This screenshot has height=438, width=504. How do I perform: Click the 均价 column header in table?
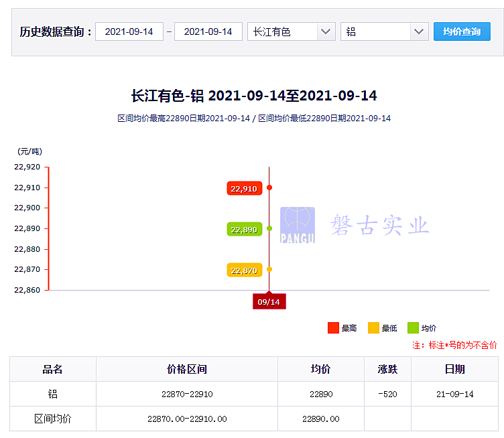click(x=321, y=369)
